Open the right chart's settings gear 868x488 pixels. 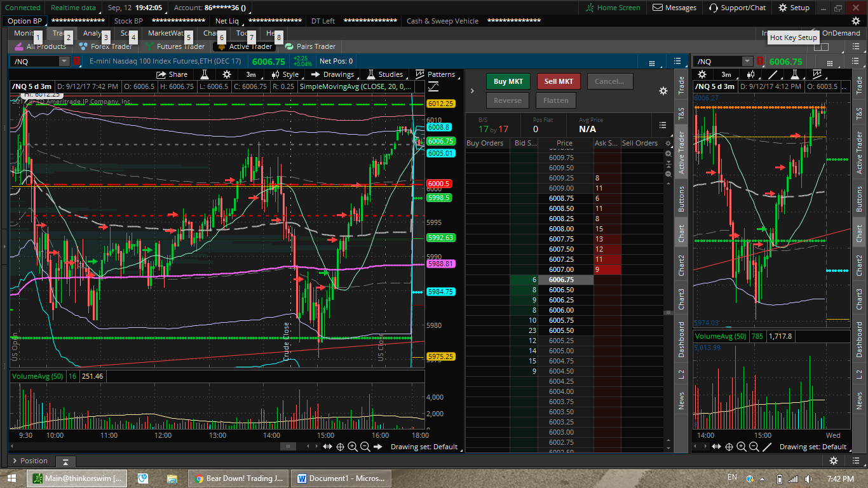click(702, 74)
